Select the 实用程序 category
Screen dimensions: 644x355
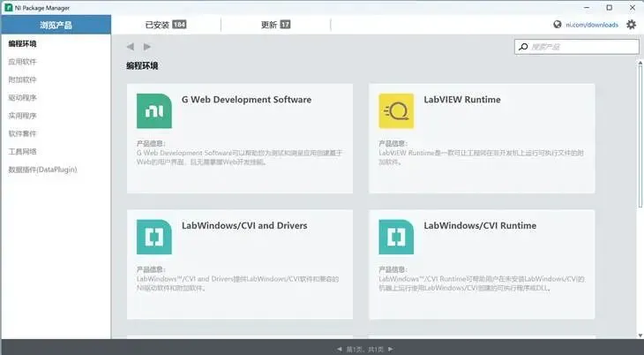pos(23,116)
